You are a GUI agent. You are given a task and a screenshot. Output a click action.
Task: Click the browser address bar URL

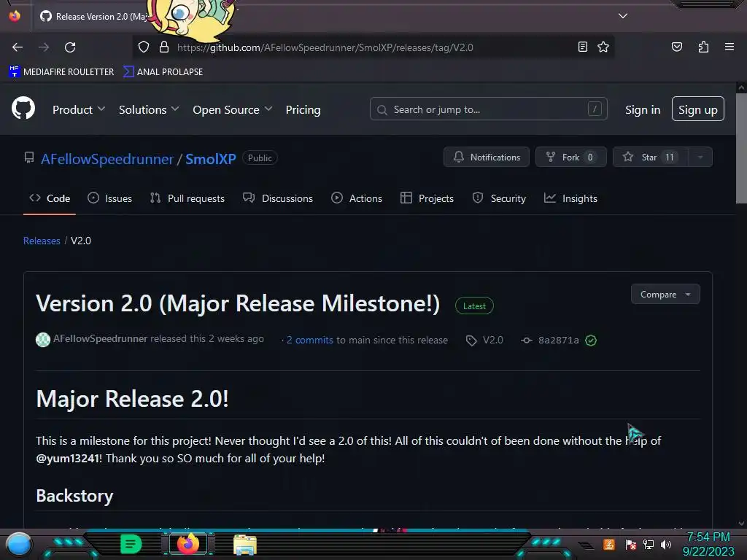point(325,47)
